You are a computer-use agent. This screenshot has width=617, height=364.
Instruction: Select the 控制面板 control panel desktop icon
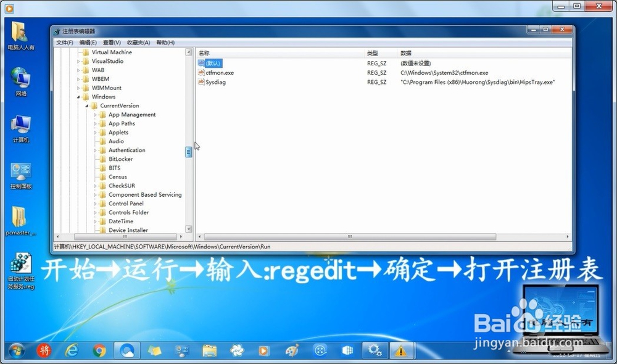click(x=21, y=175)
